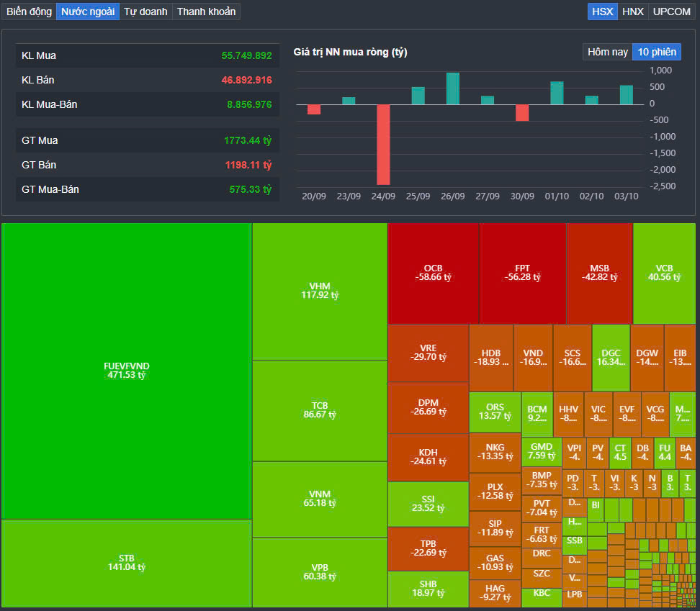The height and width of the screenshot is (611, 700).
Task: Select the SCS tile
Action: coord(573,358)
